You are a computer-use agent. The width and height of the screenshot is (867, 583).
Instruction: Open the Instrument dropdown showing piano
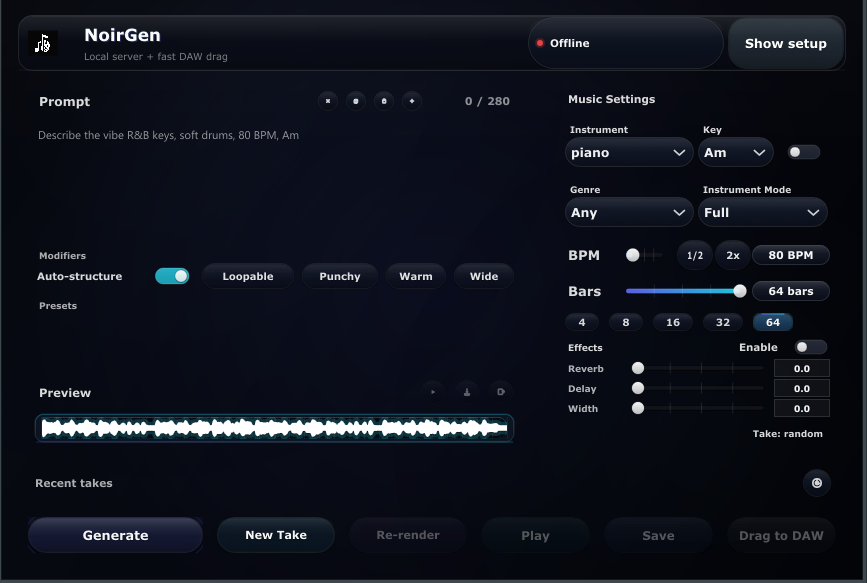pos(628,152)
